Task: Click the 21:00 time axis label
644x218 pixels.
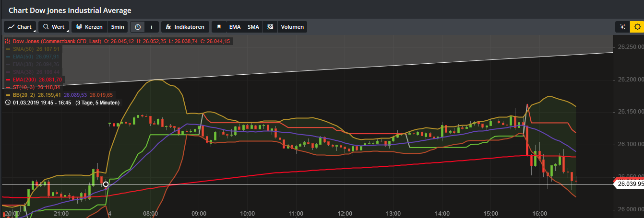Action: (x=61, y=214)
